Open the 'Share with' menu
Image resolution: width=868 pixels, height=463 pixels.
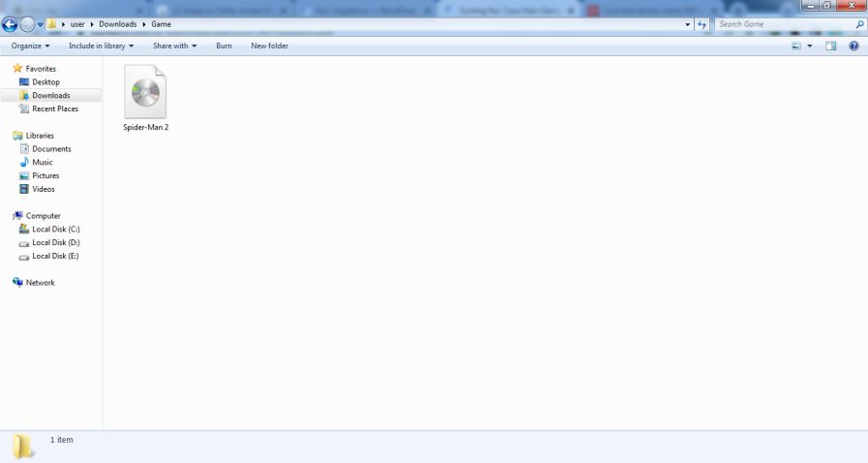pos(174,46)
